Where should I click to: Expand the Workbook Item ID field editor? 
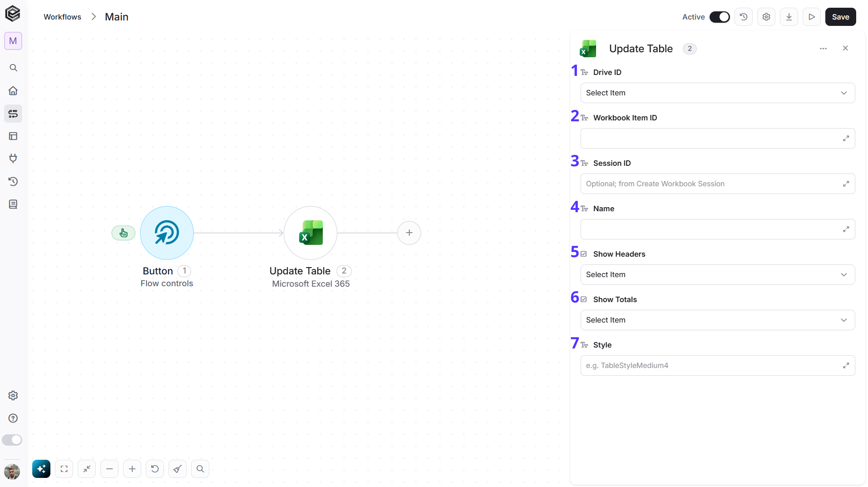pyautogui.click(x=846, y=139)
